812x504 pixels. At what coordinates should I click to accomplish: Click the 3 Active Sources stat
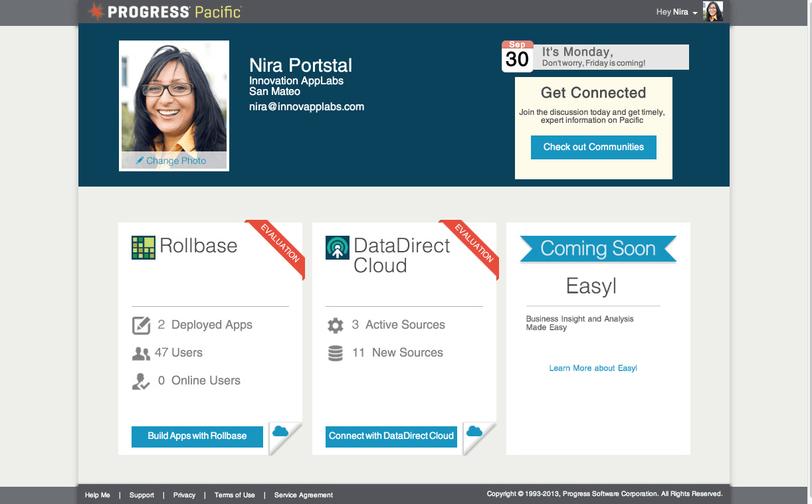(399, 325)
